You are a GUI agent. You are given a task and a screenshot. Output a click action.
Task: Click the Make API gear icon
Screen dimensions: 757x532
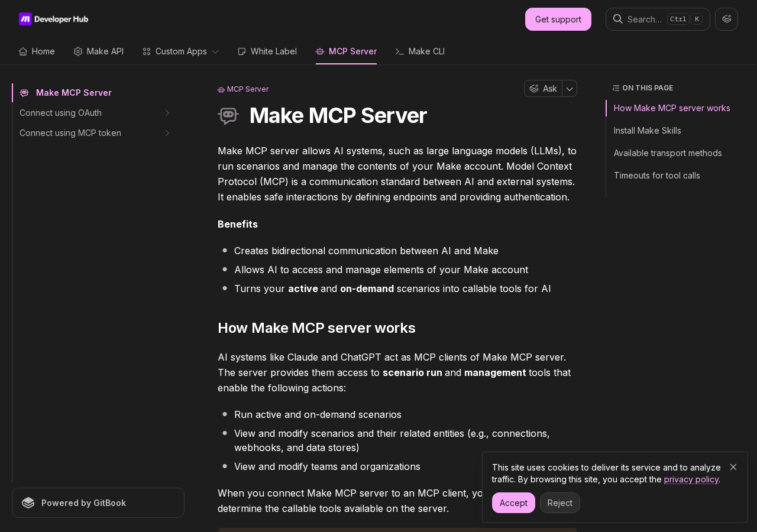(78, 51)
